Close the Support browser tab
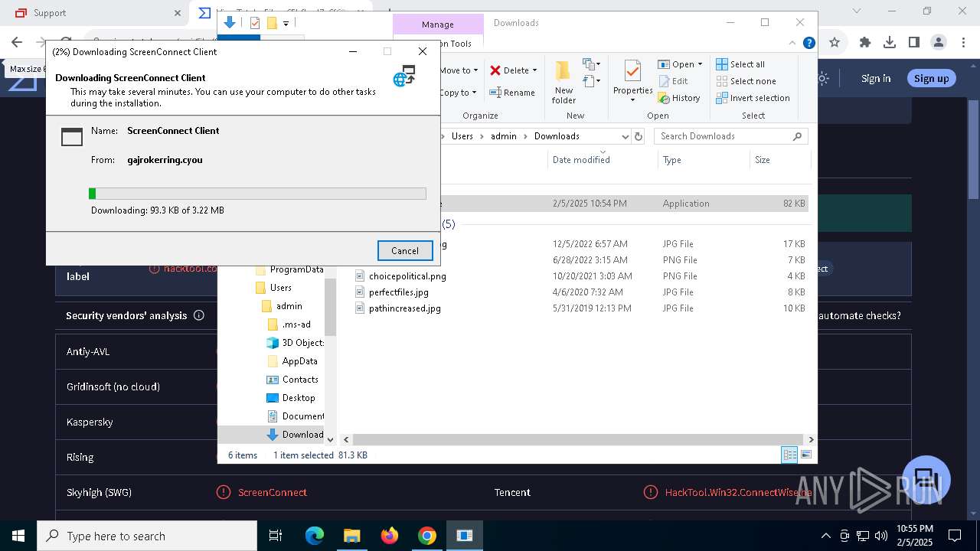 tap(177, 13)
